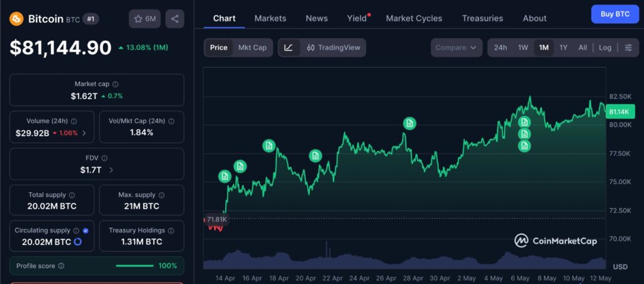The image size is (644, 284).
Task: Open the News tab
Action: 317,18
